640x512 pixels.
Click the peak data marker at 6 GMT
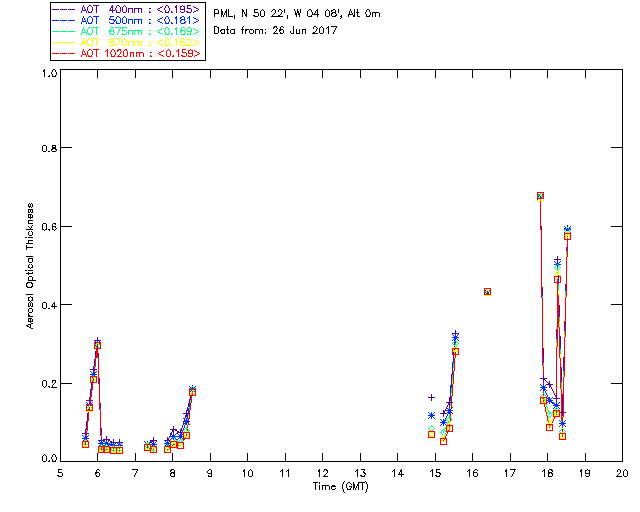[x=97, y=344]
